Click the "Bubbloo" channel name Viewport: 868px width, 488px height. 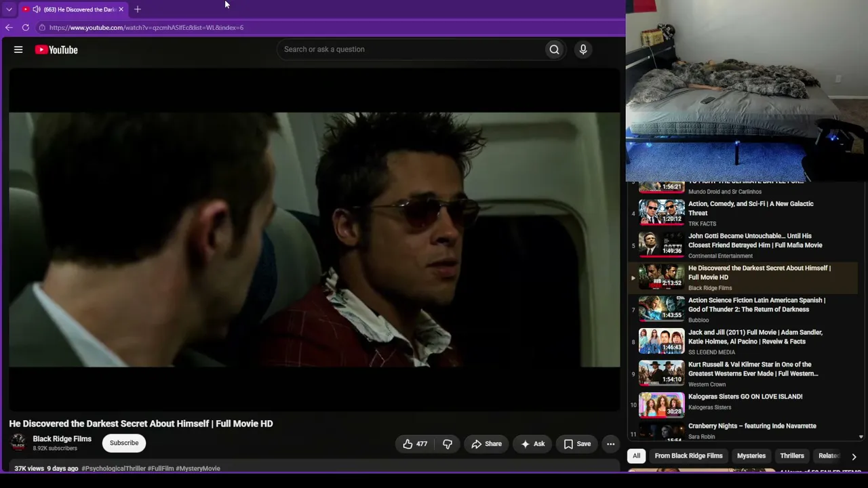coord(698,320)
